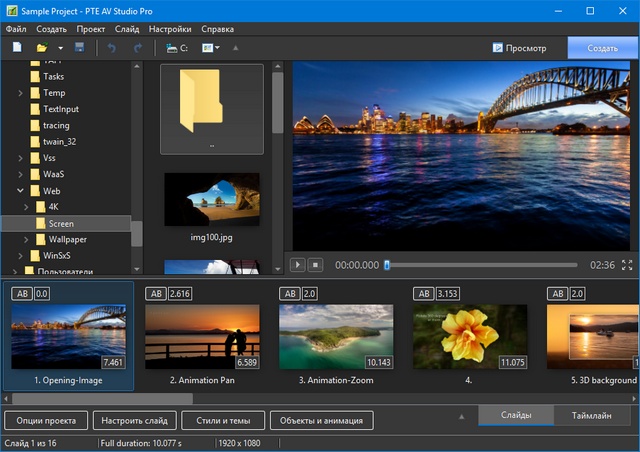Expand the Wallpaper folder in the tree
The width and height of the screenshot is (640, 452).
tap(27, 240)
